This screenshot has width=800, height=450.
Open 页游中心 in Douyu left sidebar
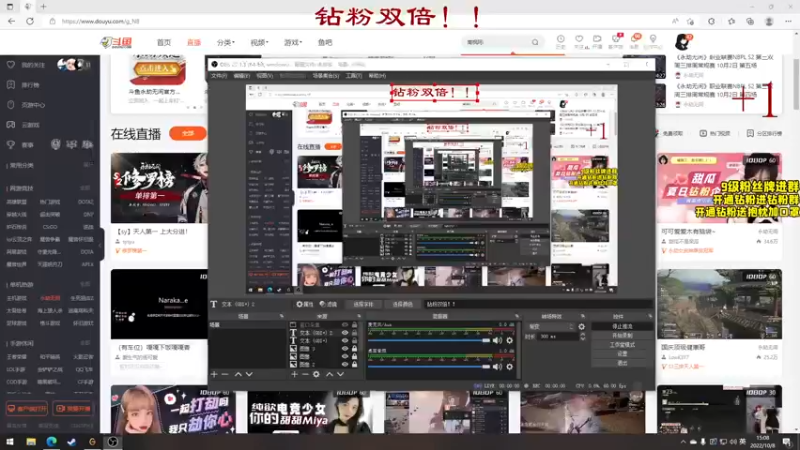tap(33, 105)
